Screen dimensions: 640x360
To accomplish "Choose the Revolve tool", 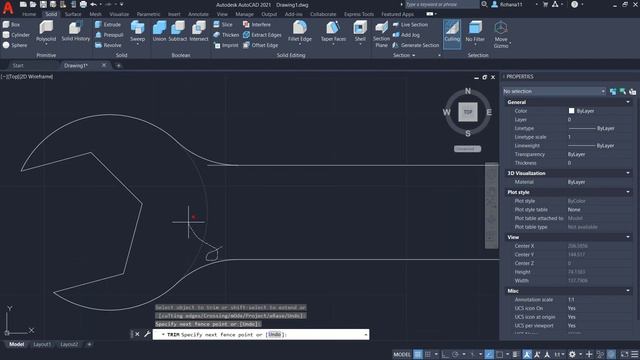I will [x=108, y=45].
